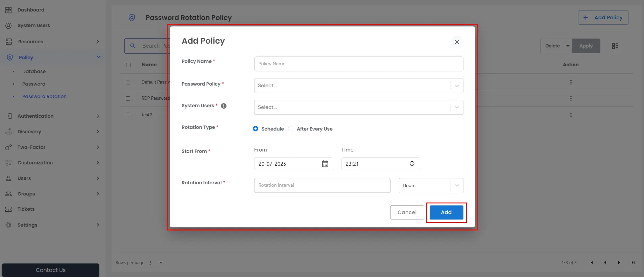This screenshot has width=644, height=277.
Task: Click the Add Policy button
Action: pos(603,18)
